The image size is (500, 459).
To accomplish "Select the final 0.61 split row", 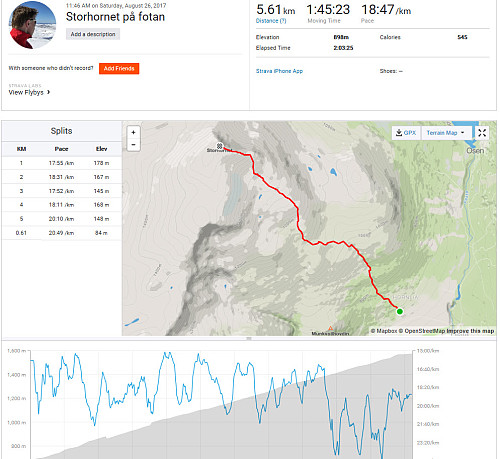I will [x=62, y=233].
